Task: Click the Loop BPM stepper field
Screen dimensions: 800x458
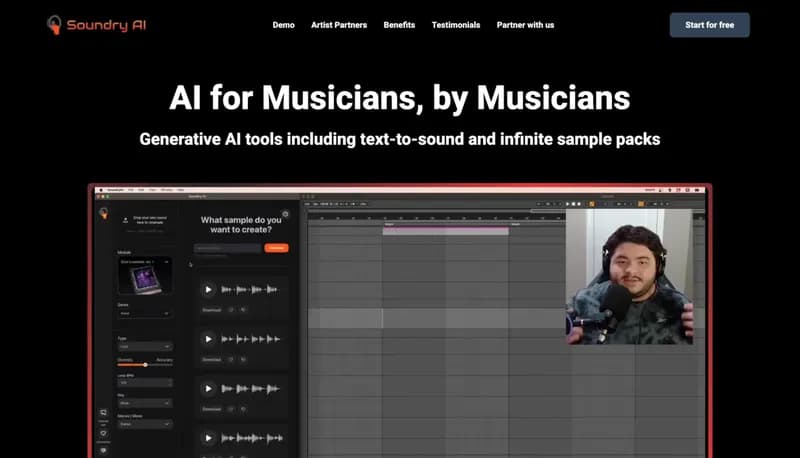Action: tap(145, 382)
